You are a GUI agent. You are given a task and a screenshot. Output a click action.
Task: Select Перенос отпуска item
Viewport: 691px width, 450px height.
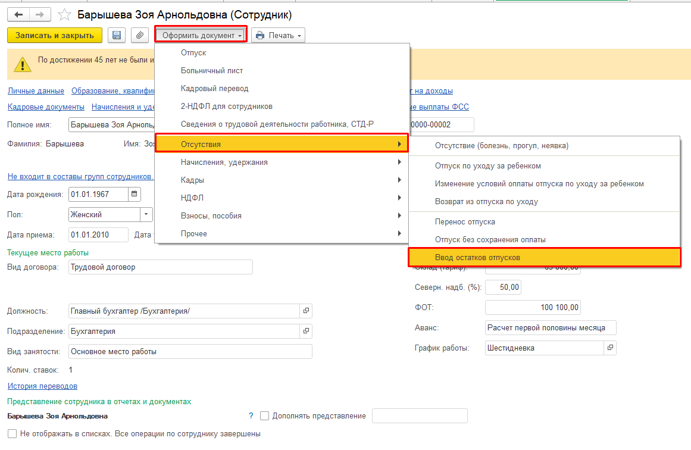(545, 222)
